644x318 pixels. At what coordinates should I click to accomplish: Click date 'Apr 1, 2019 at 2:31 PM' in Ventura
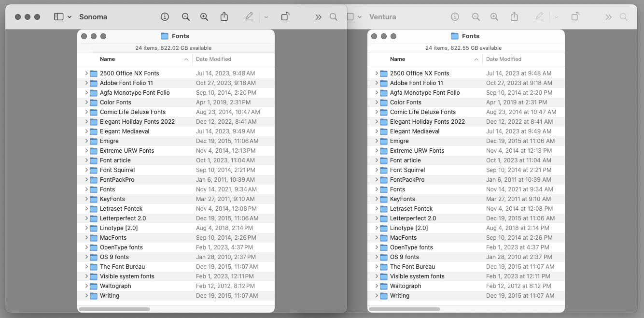(517, 102)
